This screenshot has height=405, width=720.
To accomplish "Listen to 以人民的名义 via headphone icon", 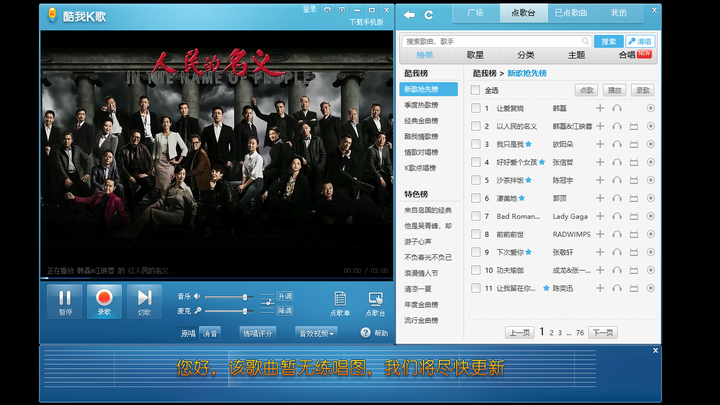I will [x=617, y=126].
